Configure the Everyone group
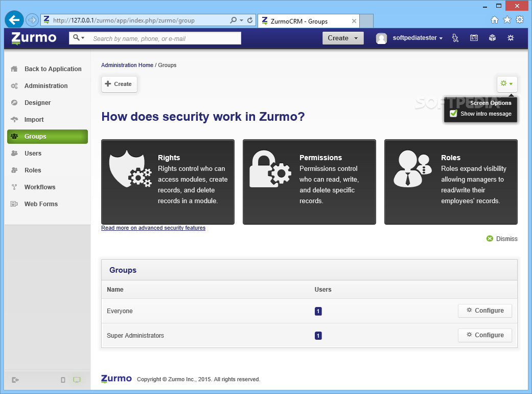 coord(485,311)
